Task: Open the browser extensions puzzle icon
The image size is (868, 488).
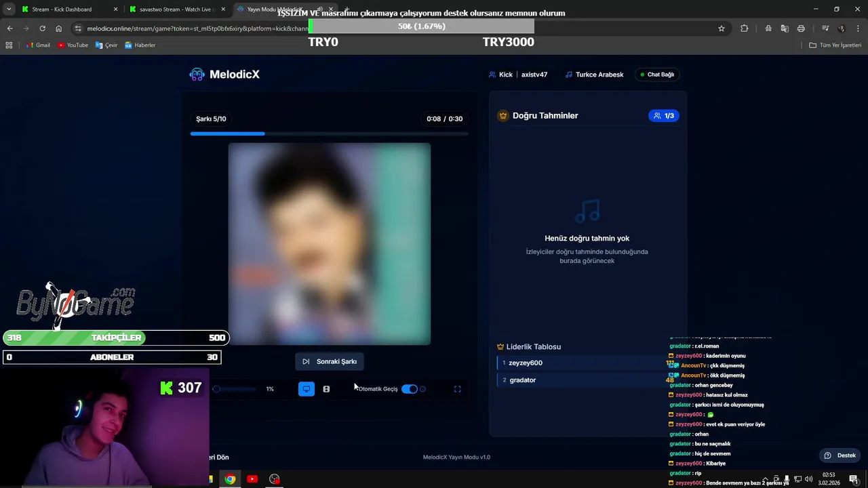Action: click(745, 28)
